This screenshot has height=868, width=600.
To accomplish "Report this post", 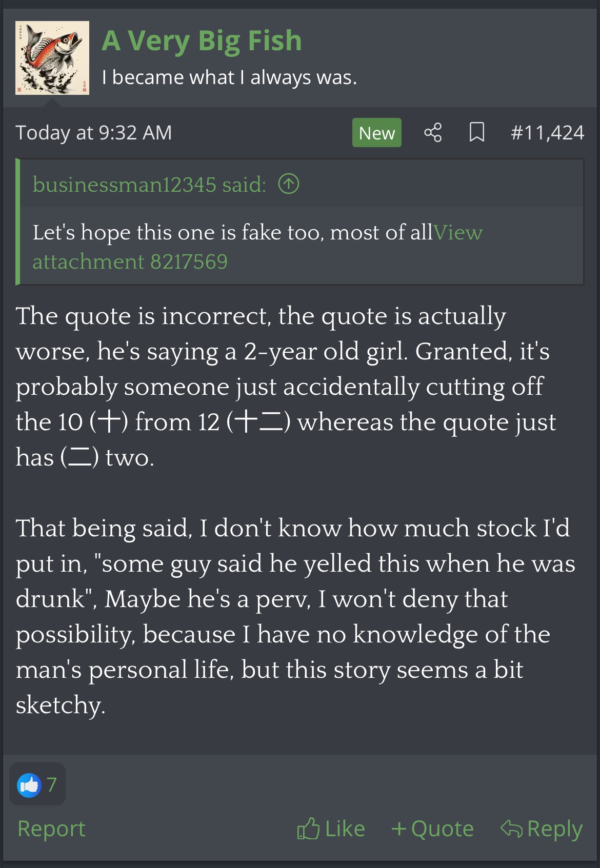I will pyautogui.click(x=51, y=829).
